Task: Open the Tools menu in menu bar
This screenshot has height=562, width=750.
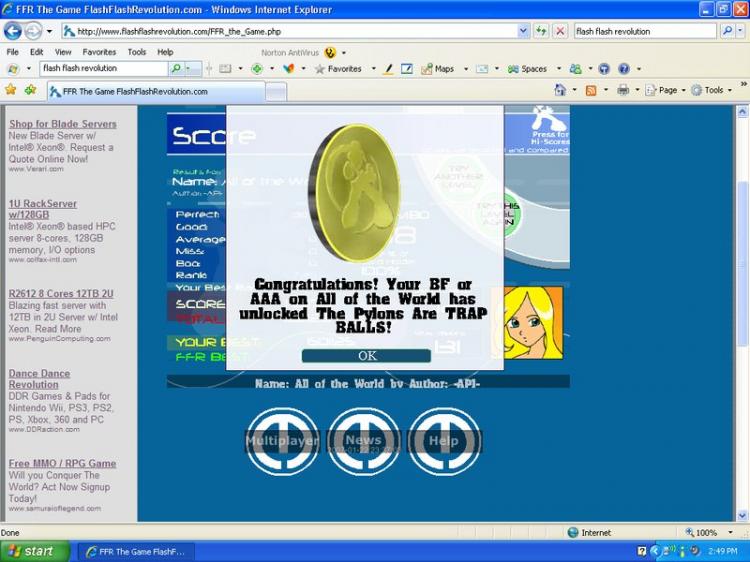Action: coord(137,52)
